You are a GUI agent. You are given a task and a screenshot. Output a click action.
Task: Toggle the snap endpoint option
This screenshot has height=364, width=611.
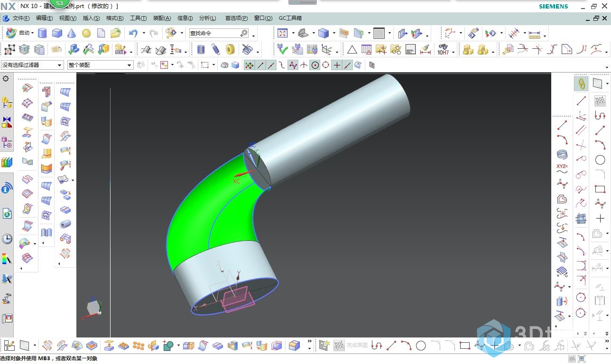point(260,65)
